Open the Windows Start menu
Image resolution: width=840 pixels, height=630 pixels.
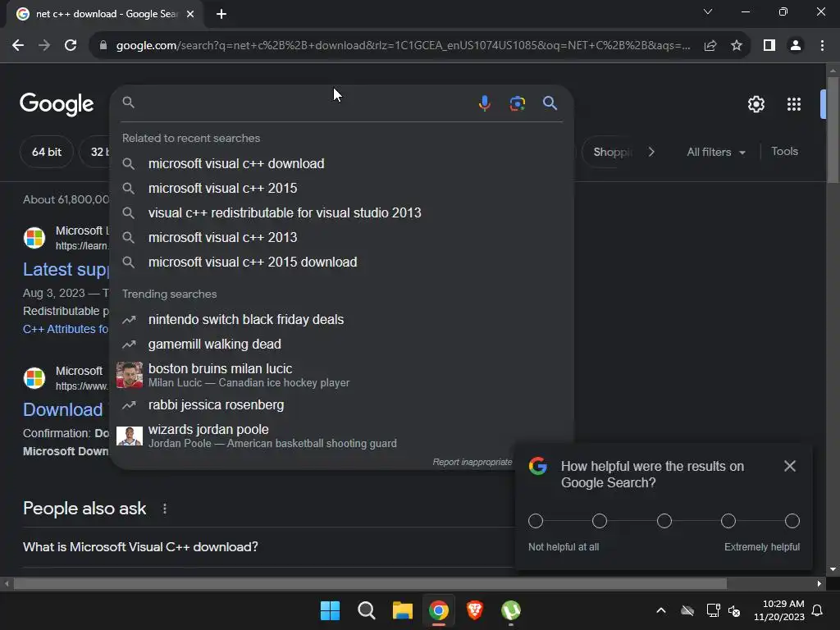tap(330, 610)
